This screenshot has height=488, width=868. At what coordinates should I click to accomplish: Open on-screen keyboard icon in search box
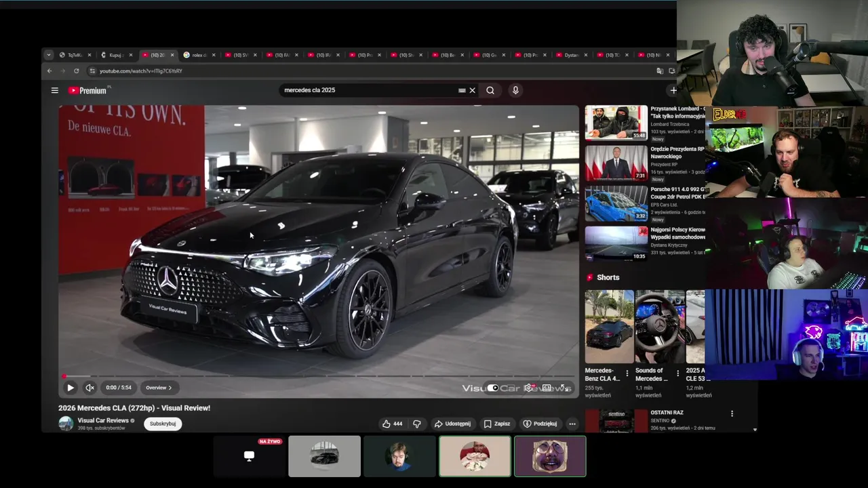(x=462, y=90)
